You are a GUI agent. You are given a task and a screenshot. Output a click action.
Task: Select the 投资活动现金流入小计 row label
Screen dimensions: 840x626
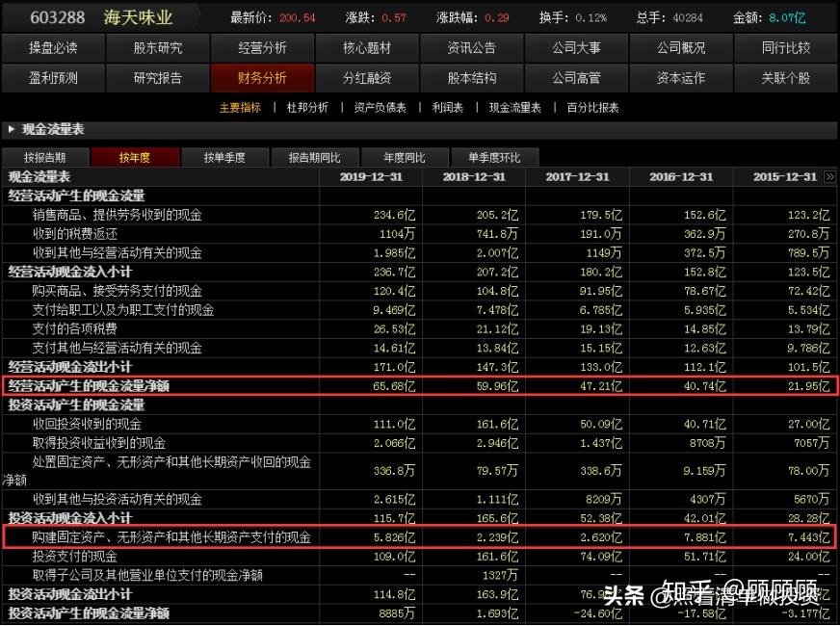point(69,518)
